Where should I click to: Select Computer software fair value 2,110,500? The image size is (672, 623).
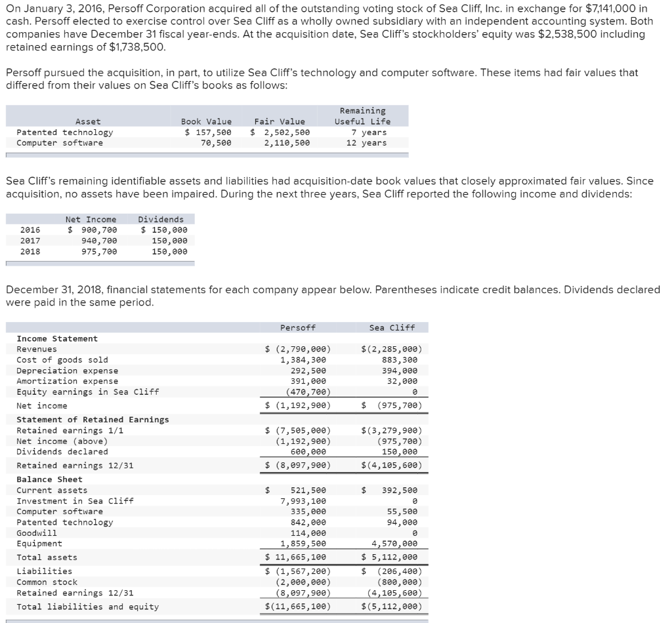tap(287, 143)
